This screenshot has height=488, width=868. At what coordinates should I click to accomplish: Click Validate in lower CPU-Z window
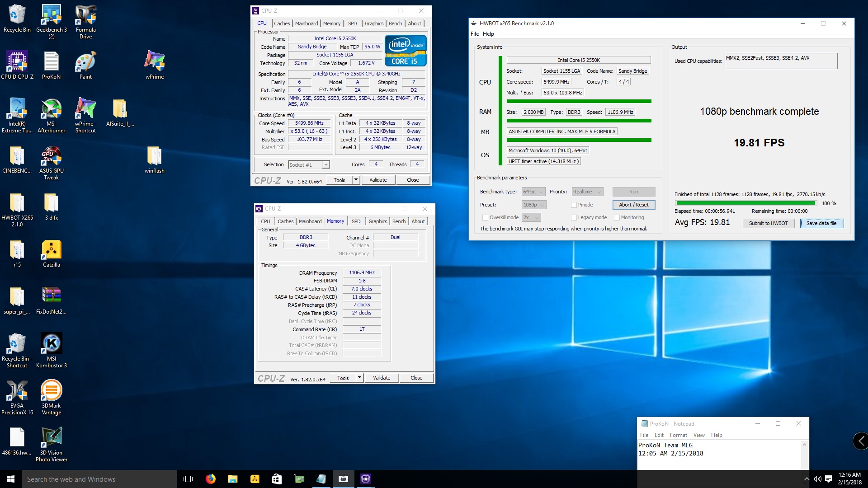tap(382, 378)
